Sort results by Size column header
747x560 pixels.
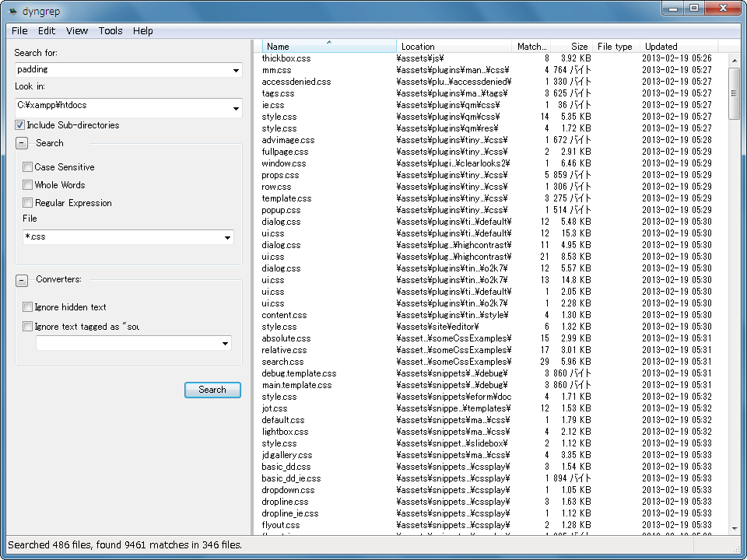pos(579,47)
